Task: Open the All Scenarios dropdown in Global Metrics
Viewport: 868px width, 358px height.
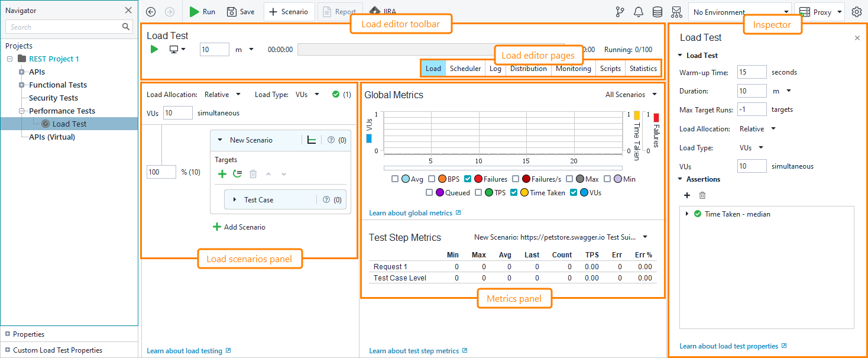Action: point(629,95)
